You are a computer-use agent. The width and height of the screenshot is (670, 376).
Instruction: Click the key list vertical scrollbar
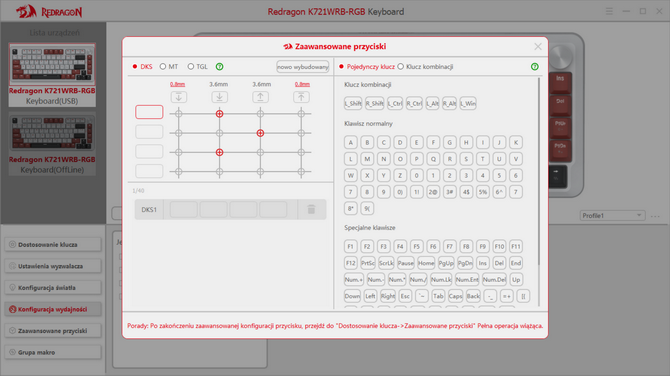pyautogui.click(x=539, y=171)
